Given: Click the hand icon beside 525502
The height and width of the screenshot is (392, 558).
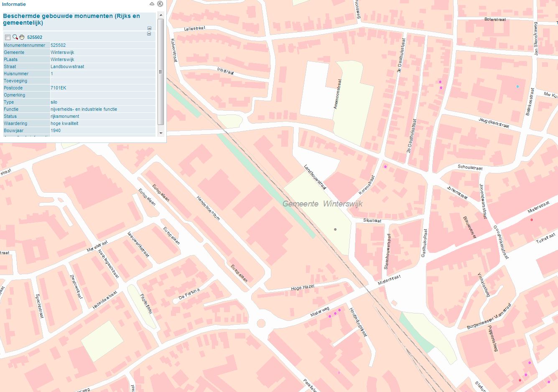Looking at the screenshot, I should [x=22, y=37].
